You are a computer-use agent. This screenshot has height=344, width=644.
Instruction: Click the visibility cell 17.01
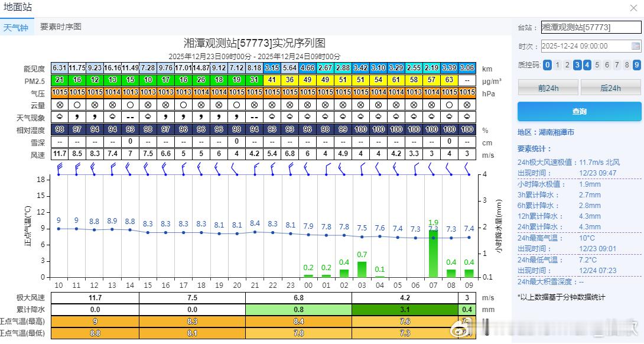[x=183, y=68]
